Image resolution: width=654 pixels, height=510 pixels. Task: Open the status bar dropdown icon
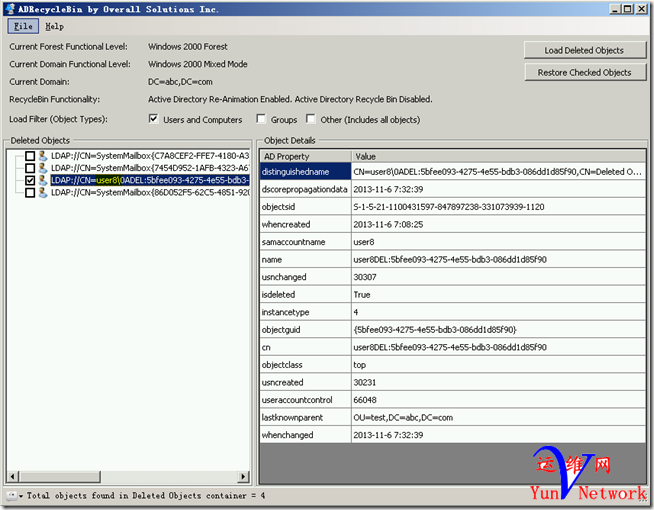click(x=15, y=496)
